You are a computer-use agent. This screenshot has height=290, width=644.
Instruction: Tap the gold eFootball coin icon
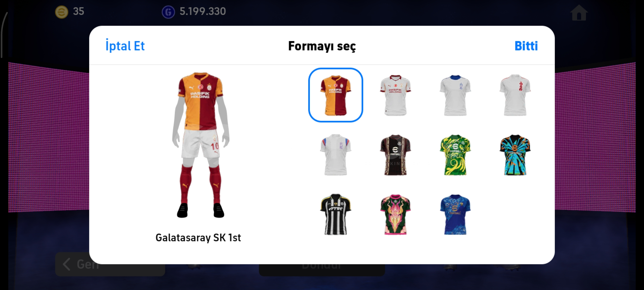[x=61, y=12]
